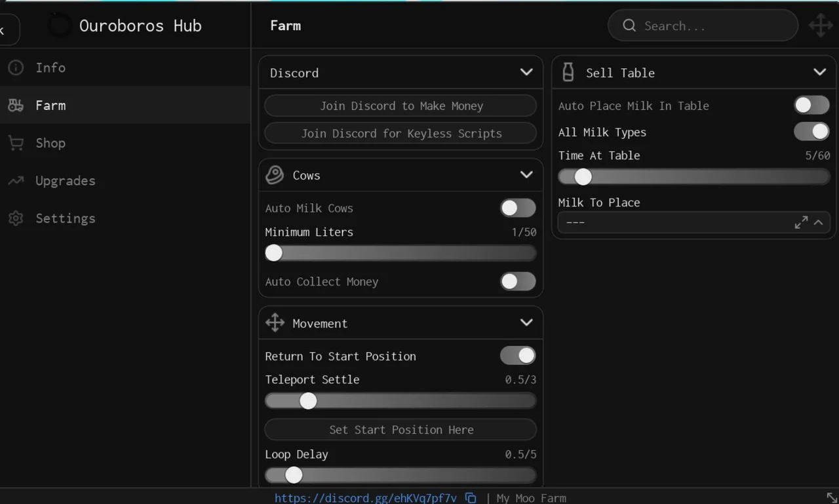Click the Farm page title at top
The image size is (839, 504).
[x=286, y=26]
